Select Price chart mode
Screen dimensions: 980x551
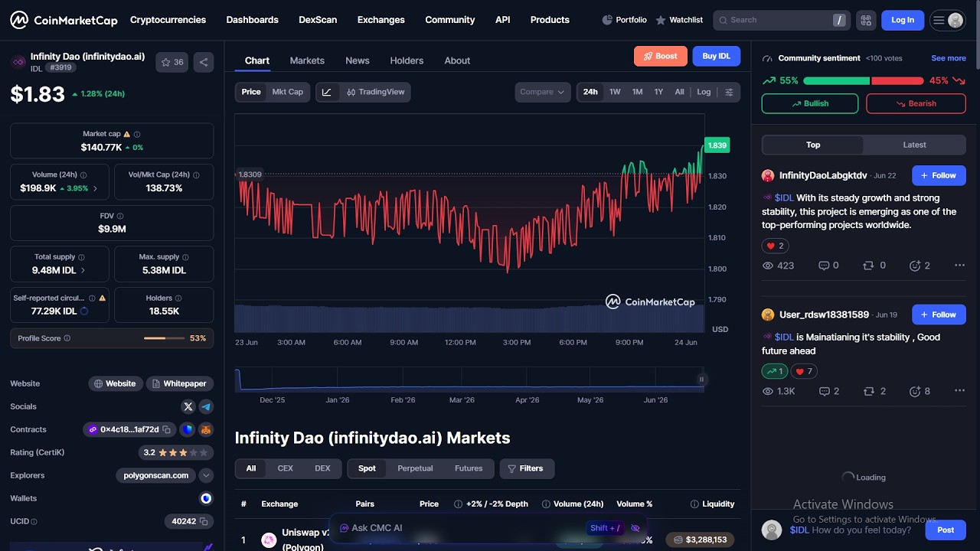[x=251, y=92]
